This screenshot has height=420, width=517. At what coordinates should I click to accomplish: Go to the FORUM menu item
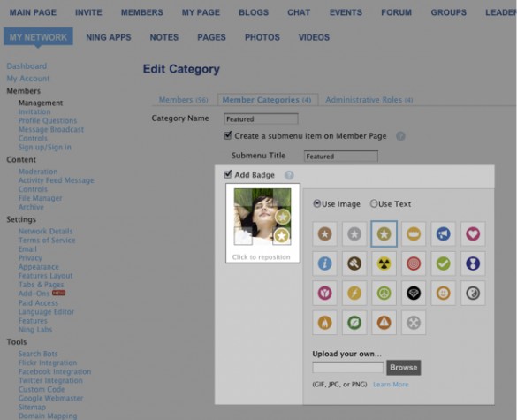click(396, 12)
